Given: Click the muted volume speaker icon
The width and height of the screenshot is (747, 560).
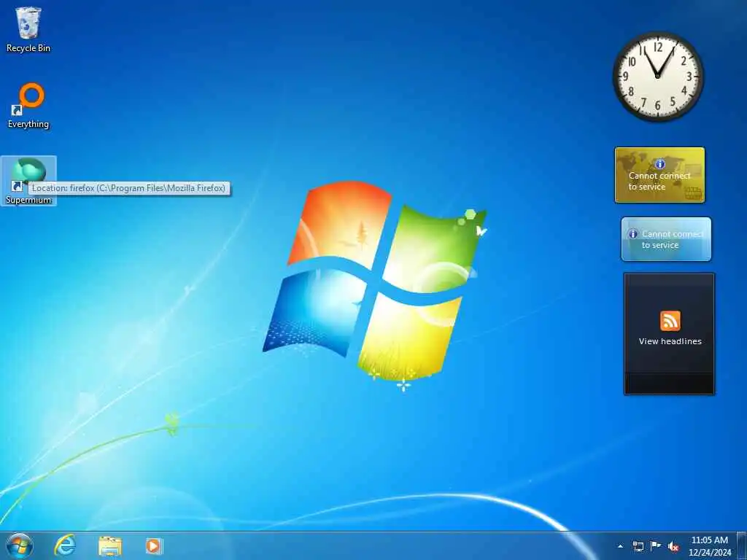Looking at the screenshot, I should pyautogui.click(x=673, y=546).
